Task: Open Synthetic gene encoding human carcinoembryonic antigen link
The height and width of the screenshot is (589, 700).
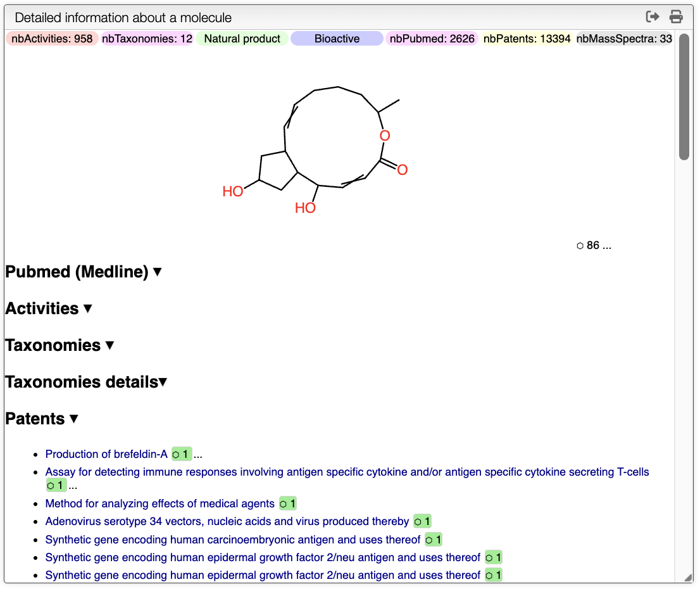Action: click(x=232, y=540)
